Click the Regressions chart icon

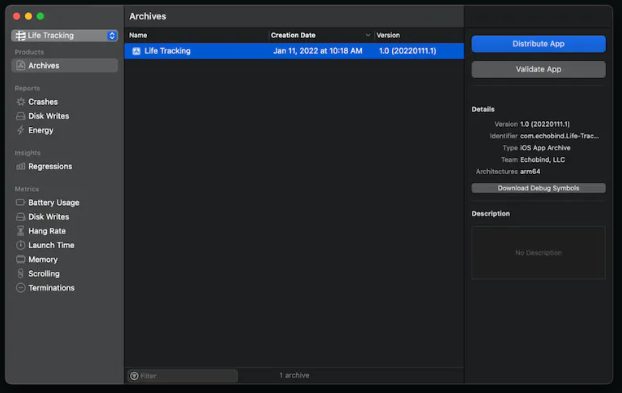(x=20, y=167)
